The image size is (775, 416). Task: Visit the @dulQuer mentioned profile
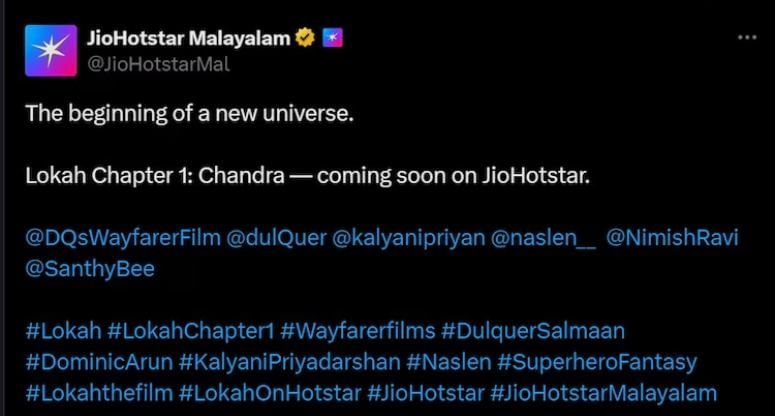click(x=276, y=238)
